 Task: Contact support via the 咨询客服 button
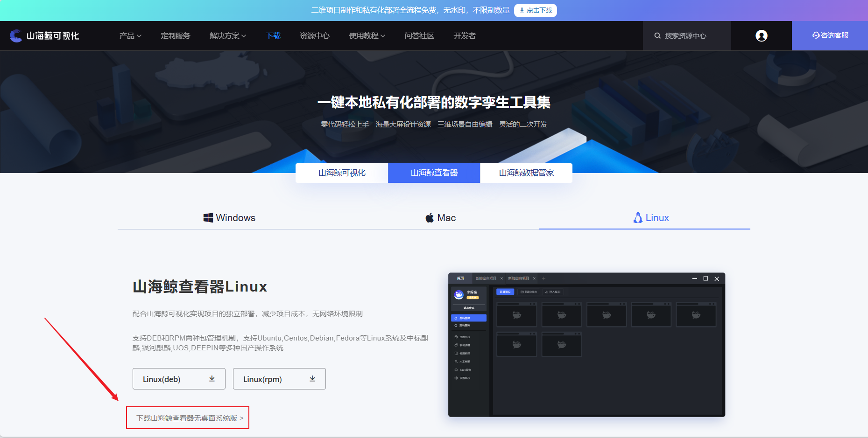[x=830, y=35]
